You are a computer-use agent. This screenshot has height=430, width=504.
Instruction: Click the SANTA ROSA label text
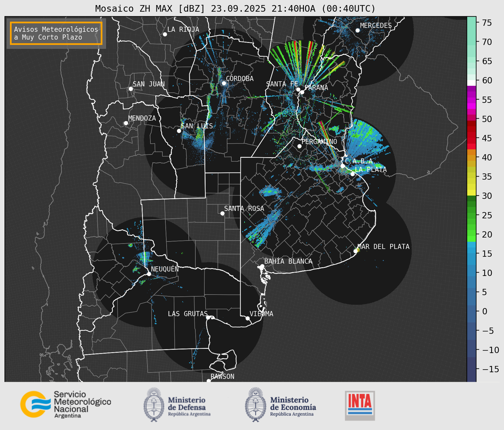244,208
